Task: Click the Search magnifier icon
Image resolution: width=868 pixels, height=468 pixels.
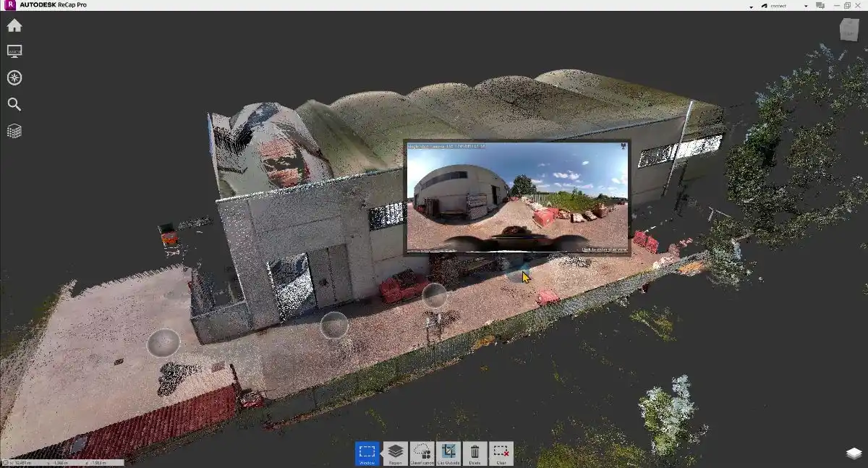Action: point(14,104)
